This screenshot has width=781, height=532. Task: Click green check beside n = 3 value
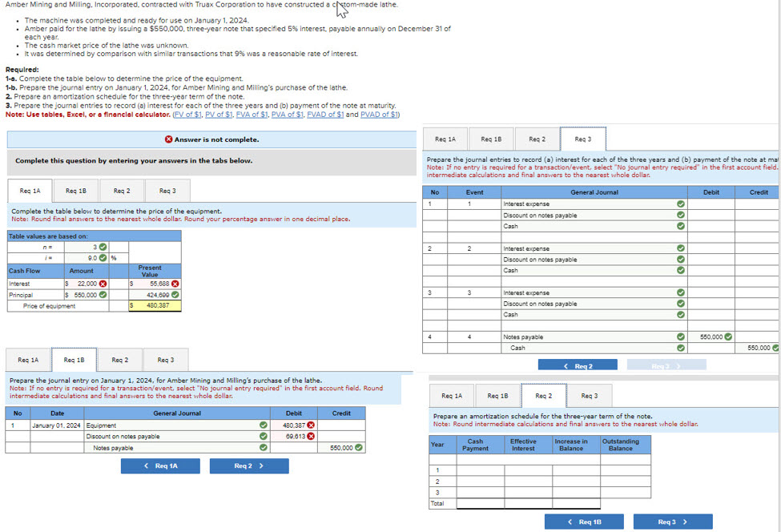pyautogui.click(x=103, y=247)
